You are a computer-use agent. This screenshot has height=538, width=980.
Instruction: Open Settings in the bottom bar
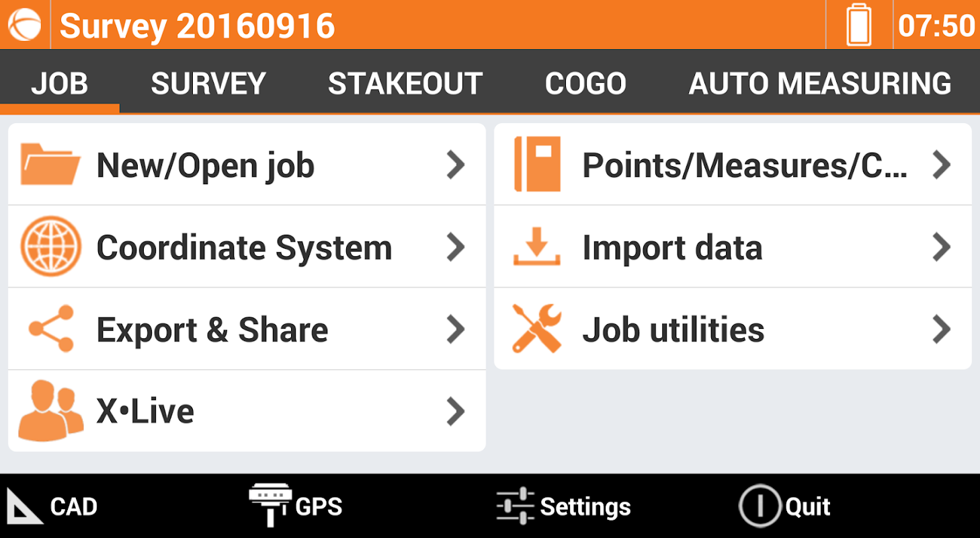(563, 506)
